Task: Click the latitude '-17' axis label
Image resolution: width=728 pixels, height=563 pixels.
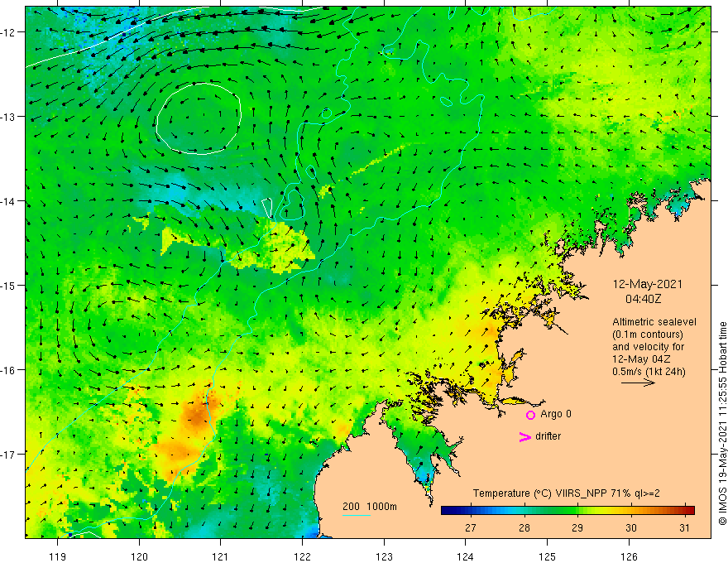Action: click(8, 455)
